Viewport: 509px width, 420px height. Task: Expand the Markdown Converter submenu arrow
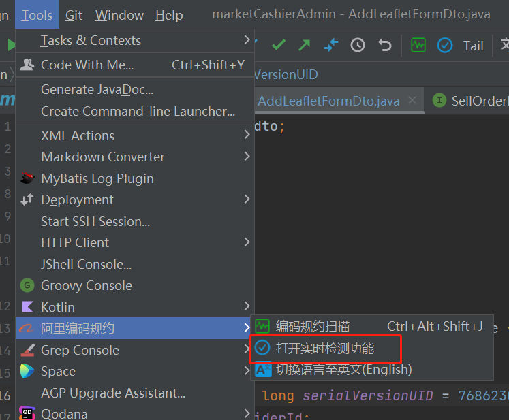[247, 157]
